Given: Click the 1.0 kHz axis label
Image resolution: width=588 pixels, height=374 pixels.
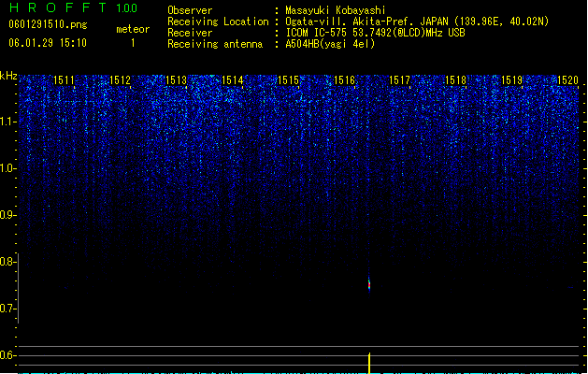Looking at the screenshot, I should pyautogui.click(x=8, y=168).
